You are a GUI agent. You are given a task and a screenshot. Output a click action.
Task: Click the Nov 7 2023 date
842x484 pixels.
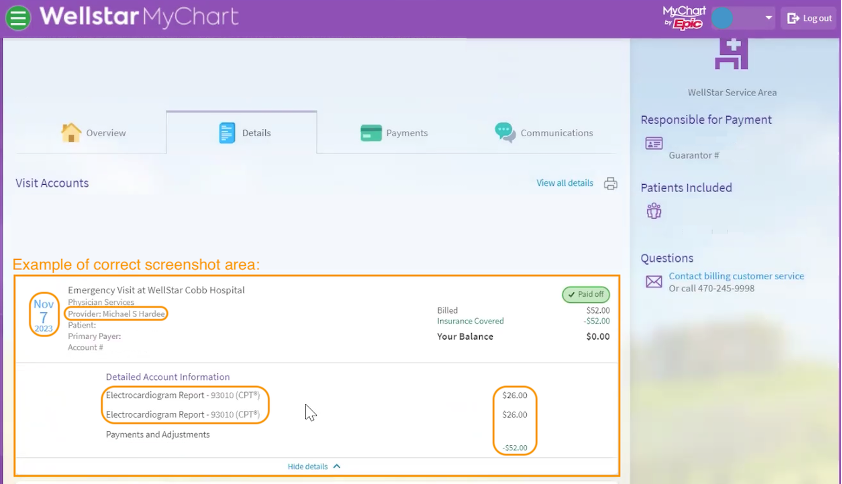[43, 315]
